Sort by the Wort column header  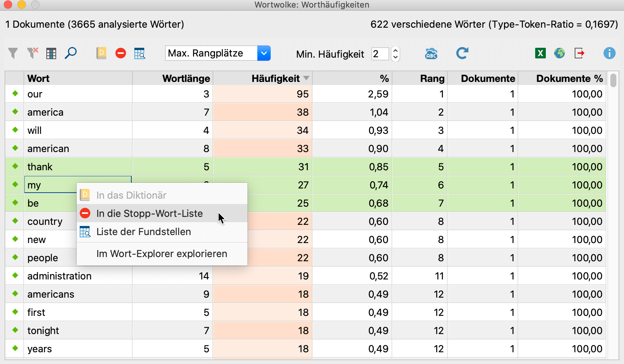[x=78, y=78]
